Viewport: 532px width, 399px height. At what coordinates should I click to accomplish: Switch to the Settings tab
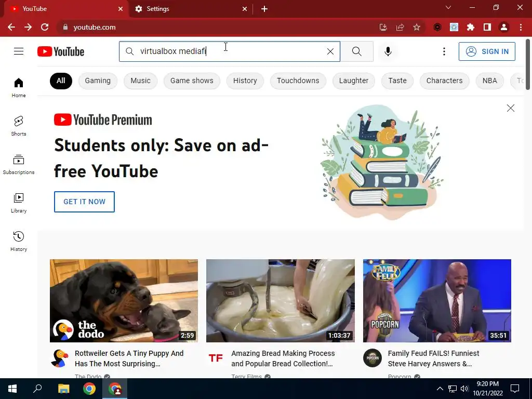click(192, 9)
